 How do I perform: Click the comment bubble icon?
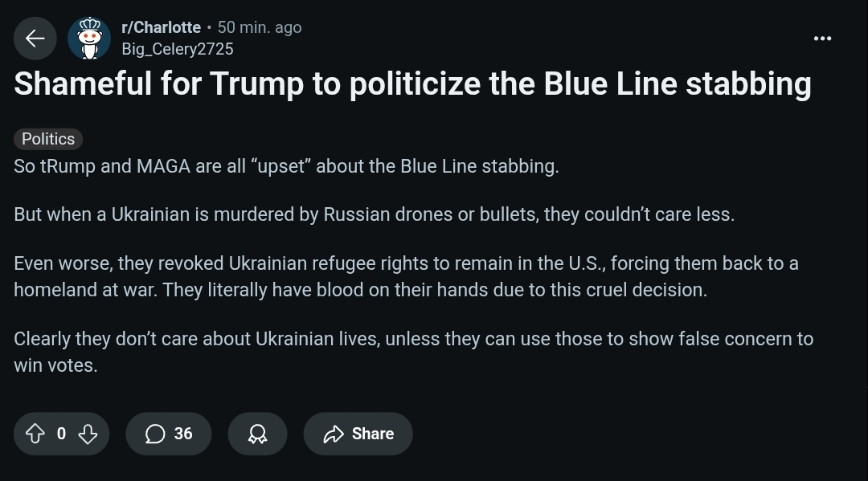155,434
